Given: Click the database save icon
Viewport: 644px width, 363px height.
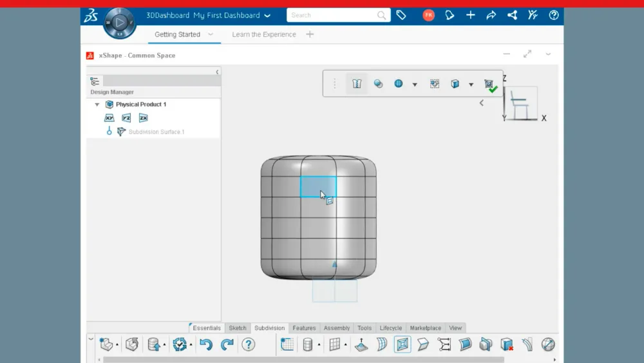Looking at the screenshot, I should tap(154, 344).
